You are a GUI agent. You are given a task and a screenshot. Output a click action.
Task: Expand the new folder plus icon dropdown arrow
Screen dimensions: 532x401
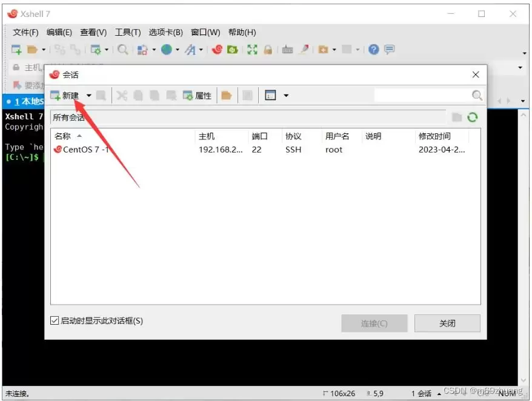[x=334, y=50]
